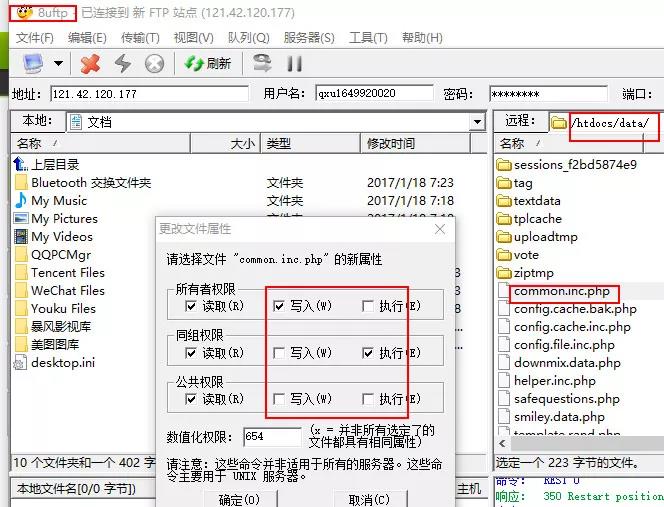Toggle group 写入(W) checkbox under 同组权限
This screenshot has height=507, width=664.
[279, 352]
